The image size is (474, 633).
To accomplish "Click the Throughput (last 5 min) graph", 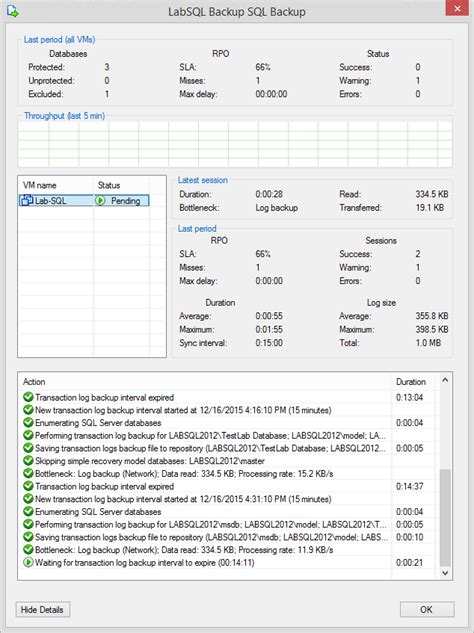I will (x=235, y=144).
